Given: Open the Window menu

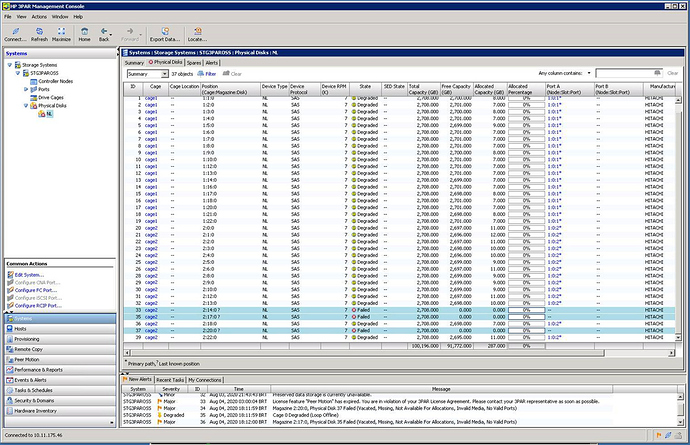Looking at the screenshot, I should tap(60, 17).
